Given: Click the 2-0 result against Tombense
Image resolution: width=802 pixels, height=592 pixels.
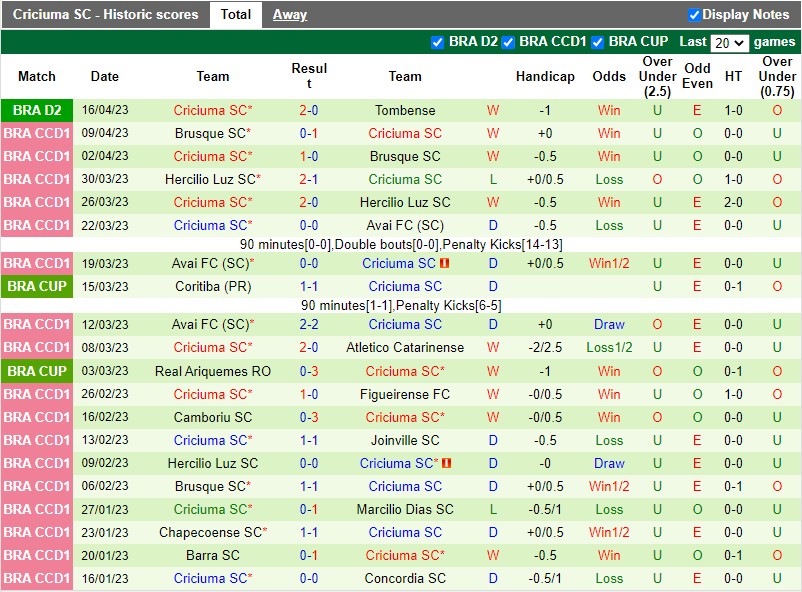Looking at the screenshot, I should 309,111.
